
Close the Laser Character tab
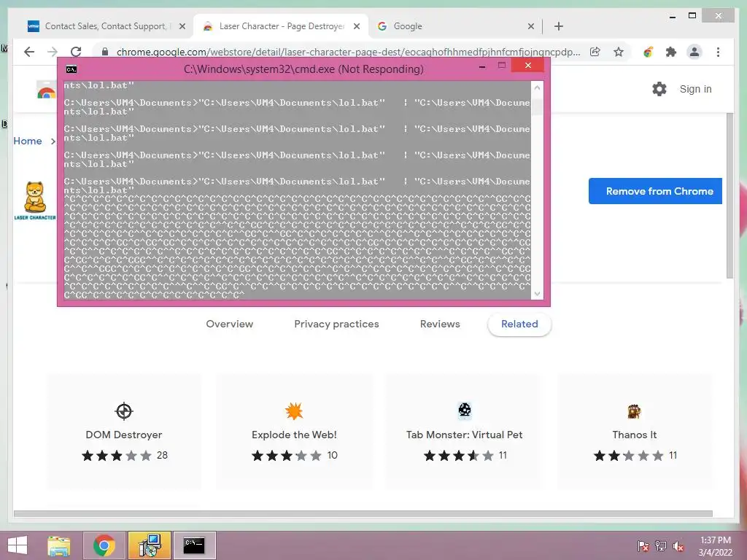click(x=356, y=26)
